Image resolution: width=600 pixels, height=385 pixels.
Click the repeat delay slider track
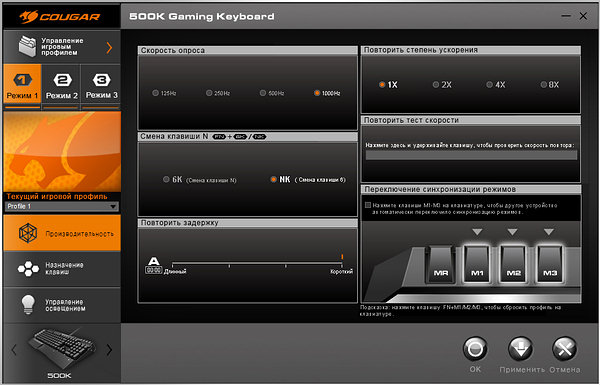257,264
